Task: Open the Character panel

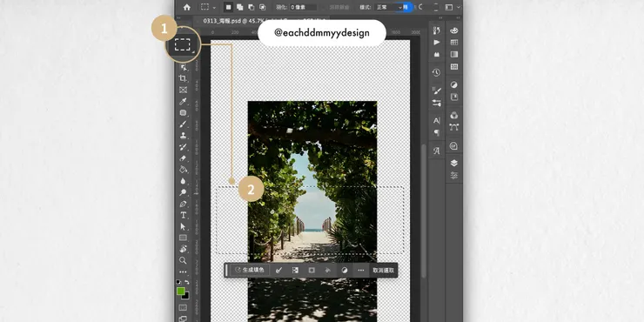Action: [437, 121]
